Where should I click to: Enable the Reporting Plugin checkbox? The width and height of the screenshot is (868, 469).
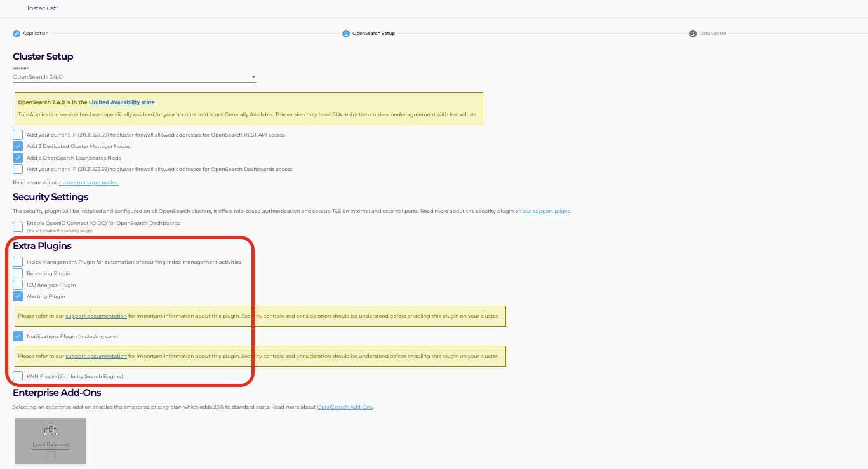[18, 273]
